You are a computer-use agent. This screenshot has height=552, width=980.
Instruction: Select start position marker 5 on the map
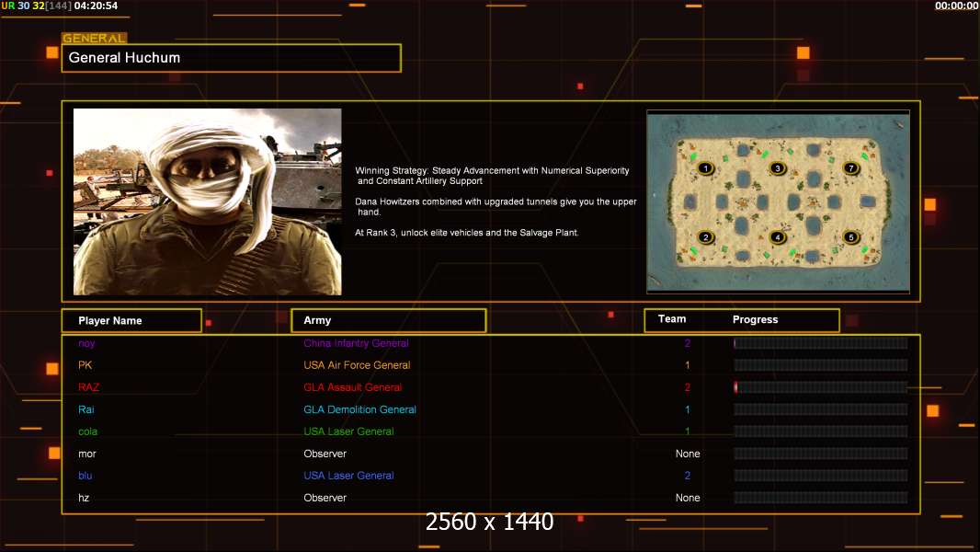[x=851, y=237]
